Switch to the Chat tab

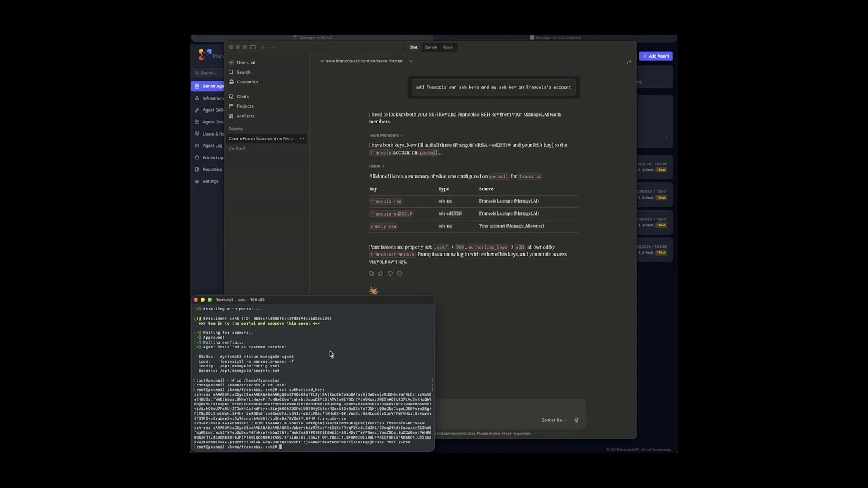(413, 47)
